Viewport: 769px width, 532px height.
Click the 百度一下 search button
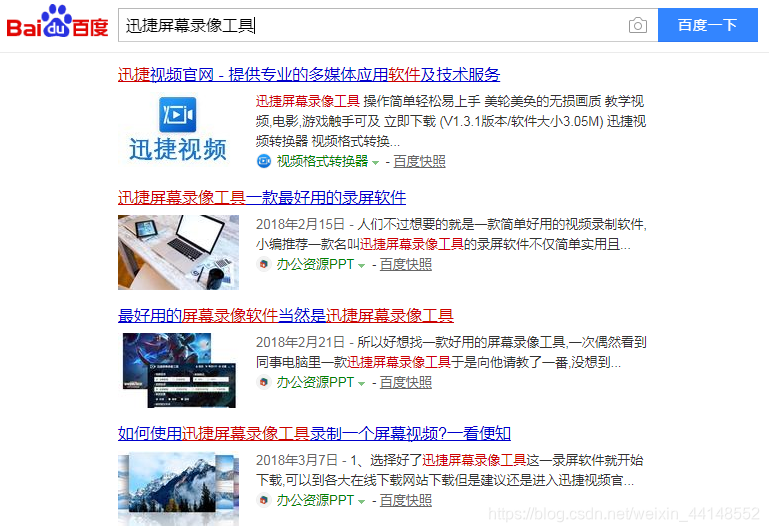[x=708, y=25]
